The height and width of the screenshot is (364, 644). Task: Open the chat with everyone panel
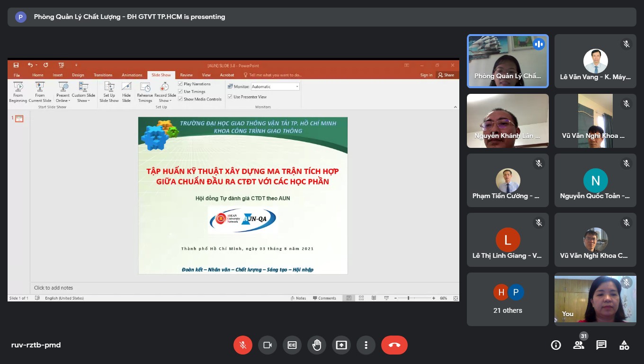[x=601, y=345]
